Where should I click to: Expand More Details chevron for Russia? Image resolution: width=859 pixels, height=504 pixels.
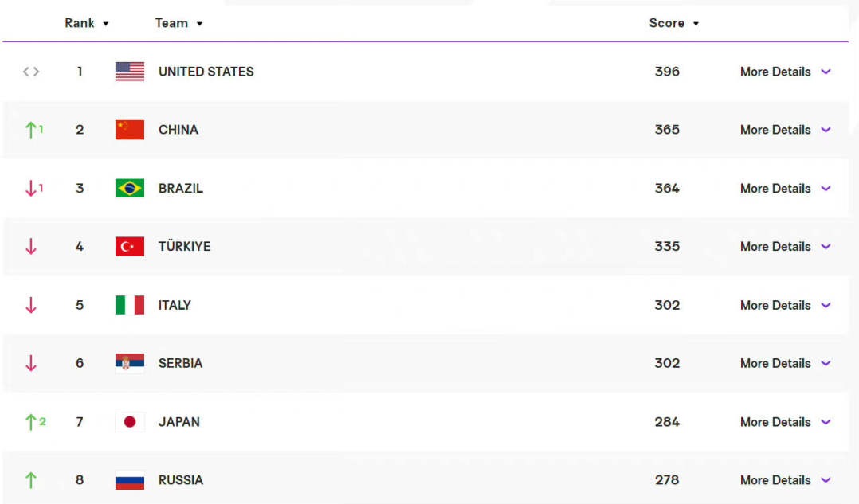point(826,480)
